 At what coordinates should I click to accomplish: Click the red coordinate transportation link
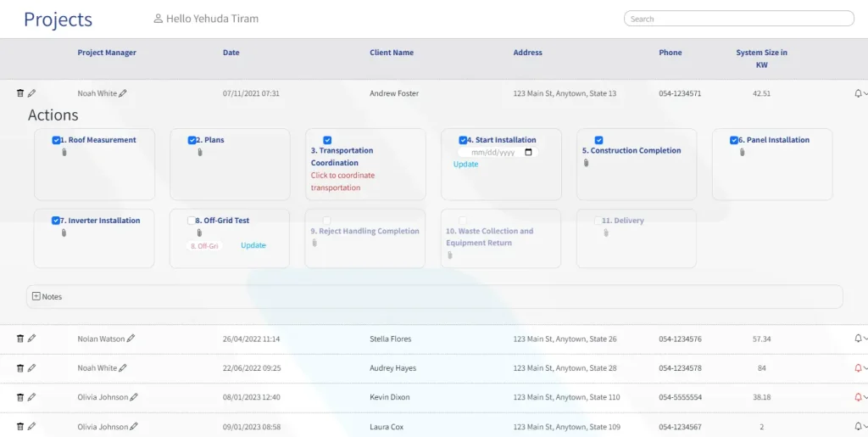342,182
